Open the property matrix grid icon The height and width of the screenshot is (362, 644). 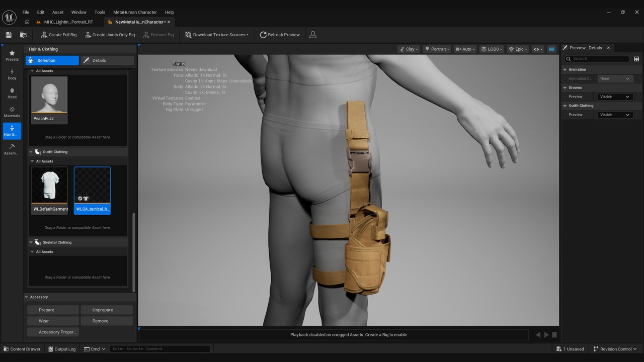(x=636, y=59)
